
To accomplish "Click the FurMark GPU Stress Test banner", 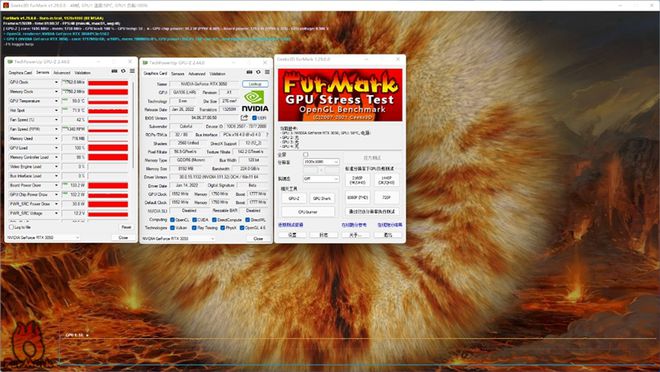I will click(340, 95).
